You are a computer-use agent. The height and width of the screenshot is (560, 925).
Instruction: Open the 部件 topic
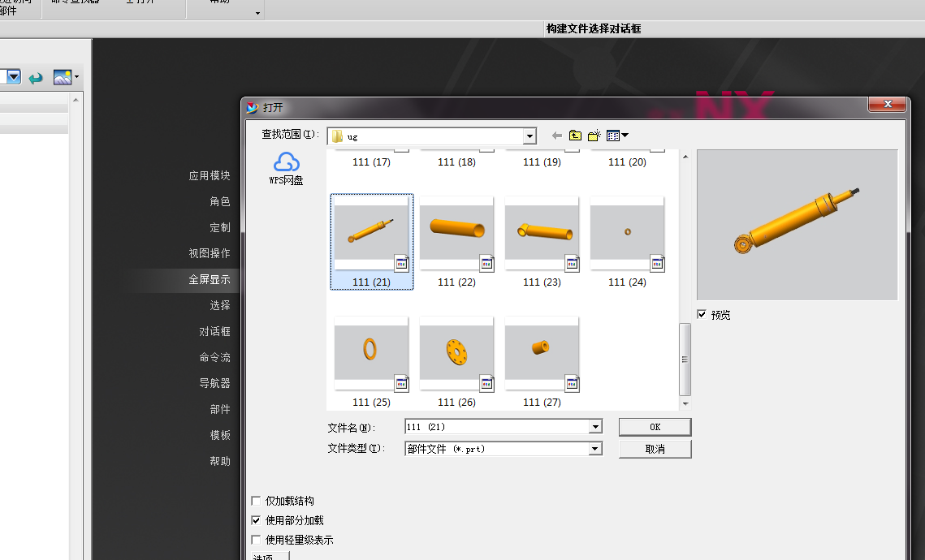pyautogui.click(x=220, y=409)
